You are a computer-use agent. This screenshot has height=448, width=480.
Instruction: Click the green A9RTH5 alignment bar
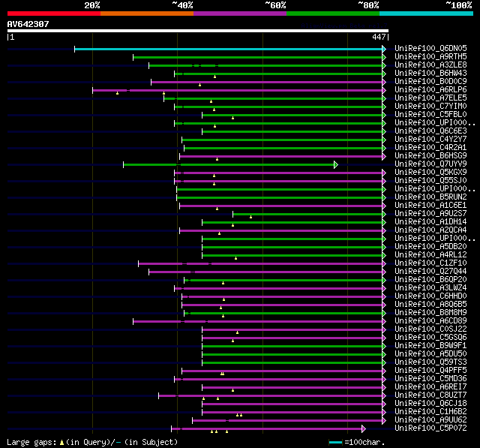(258, 57)
